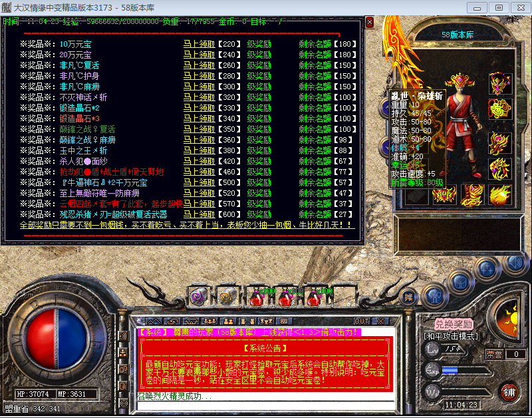The height and width of the screenshot is (418, 532).
Task: Claim 锻造晶石*2 at level 330
Action: (x=199, y=108)
